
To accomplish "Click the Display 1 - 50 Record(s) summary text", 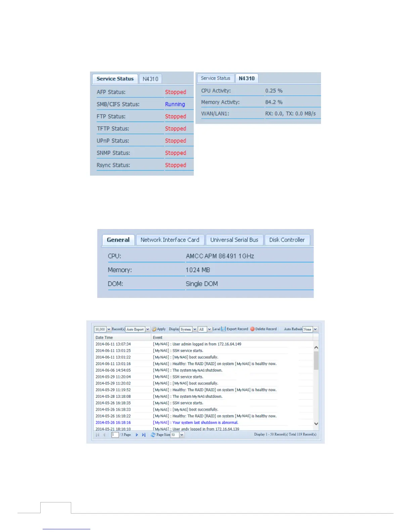I will click(x=285, y=435).
